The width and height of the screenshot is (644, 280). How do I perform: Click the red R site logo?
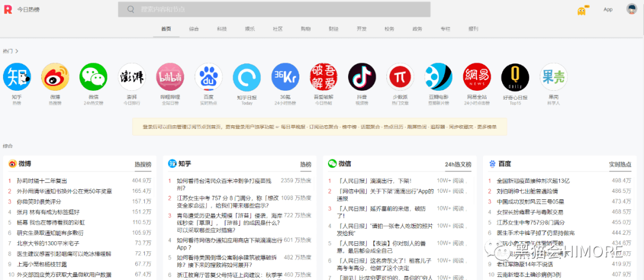[x=8, y=10]
